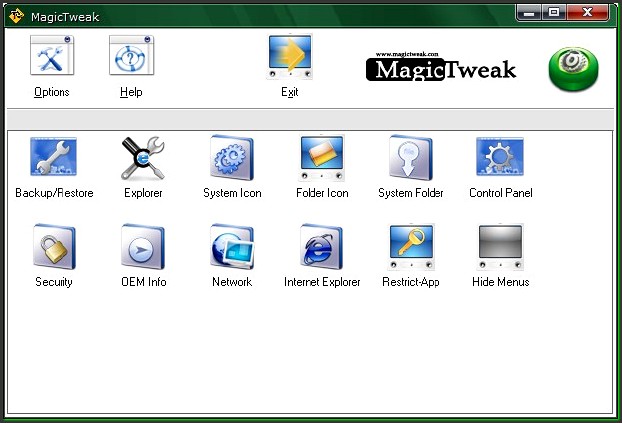Open the Restrict-App key icon

pos(411,247)
